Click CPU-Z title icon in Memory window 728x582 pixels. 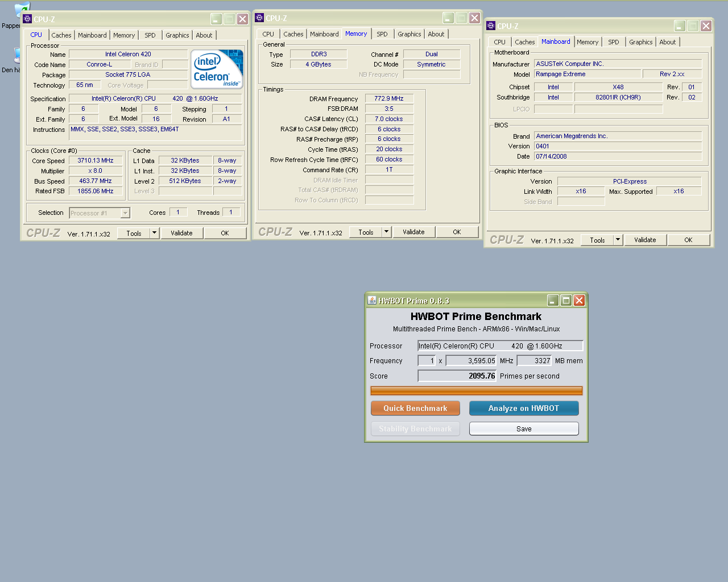tap(259, 18)
